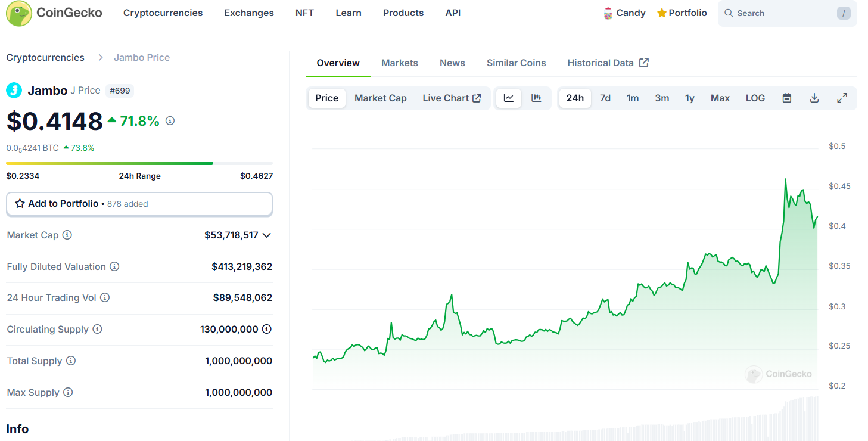Open the Cryptocurrencies nav menu

pos(163,13)
